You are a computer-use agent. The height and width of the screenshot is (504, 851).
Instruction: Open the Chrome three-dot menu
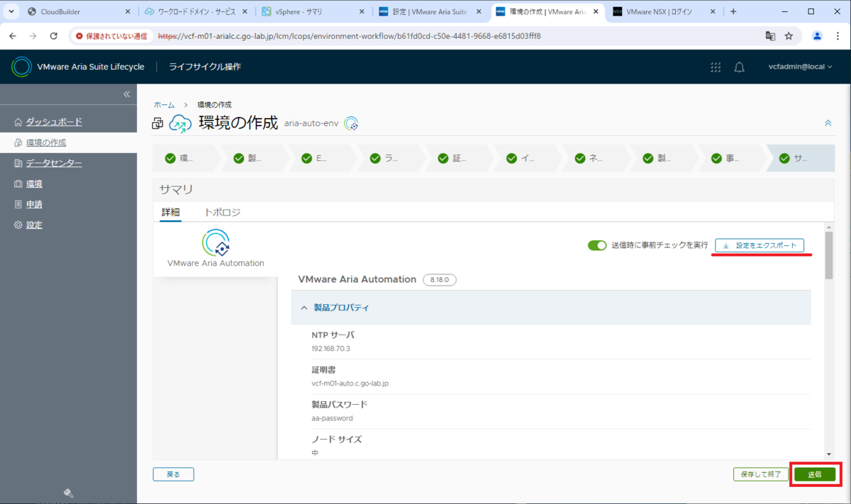pyautogui.click(x=838, y=35)
